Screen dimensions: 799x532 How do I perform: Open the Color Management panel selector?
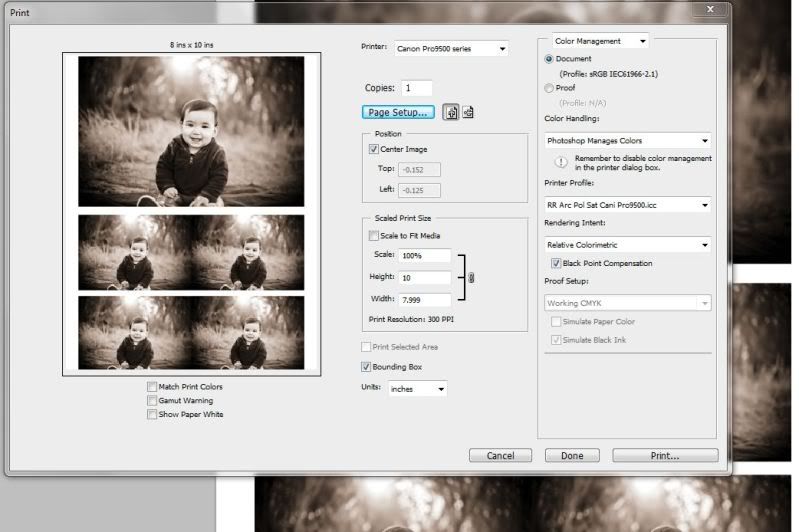tap(600, 41)
